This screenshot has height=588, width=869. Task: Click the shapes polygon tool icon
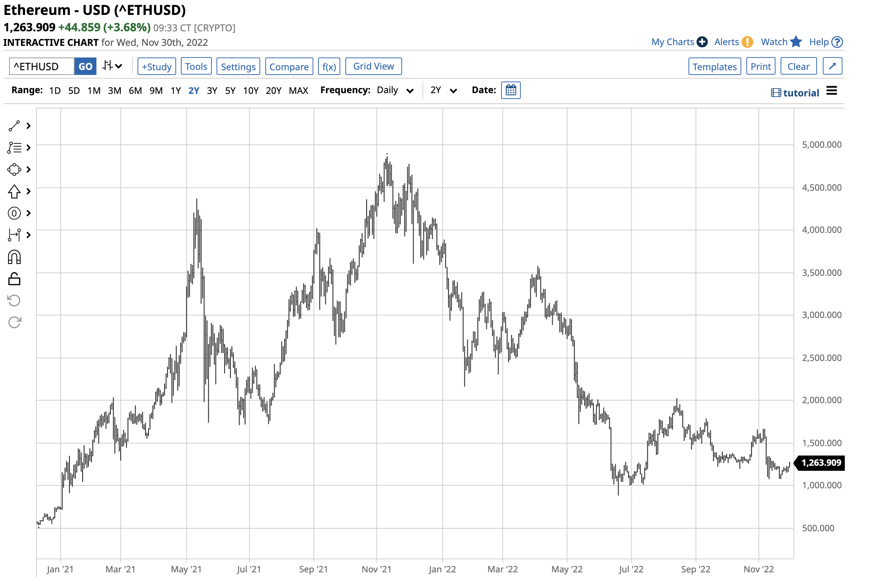[14, 169]
